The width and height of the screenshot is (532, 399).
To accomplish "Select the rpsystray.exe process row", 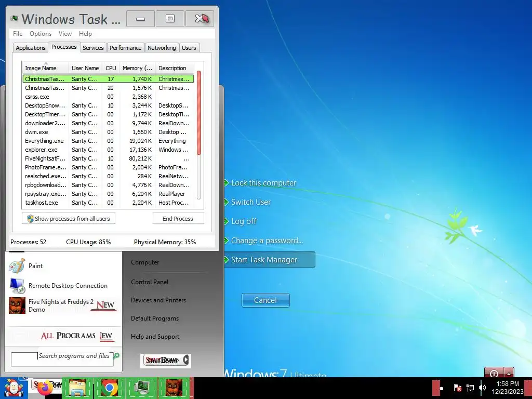I will pyautogui.click(x=108, y=194).
